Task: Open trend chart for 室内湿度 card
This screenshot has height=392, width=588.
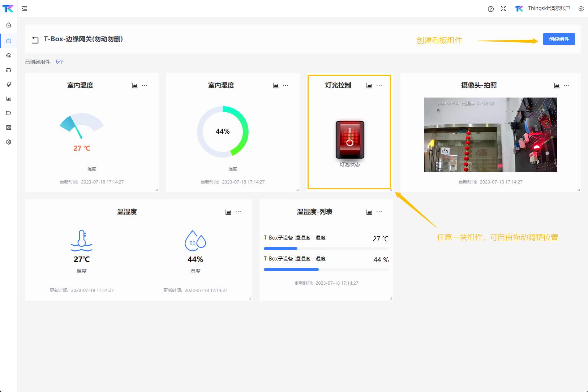Action: click(275, 86)
